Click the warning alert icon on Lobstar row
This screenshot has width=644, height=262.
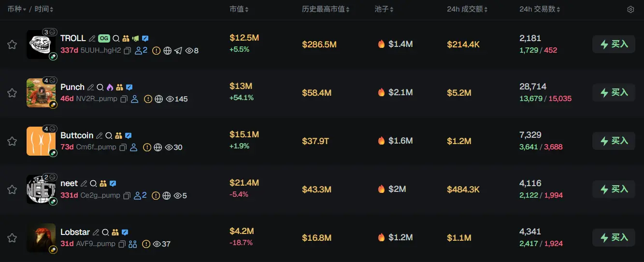pos(146,244)
